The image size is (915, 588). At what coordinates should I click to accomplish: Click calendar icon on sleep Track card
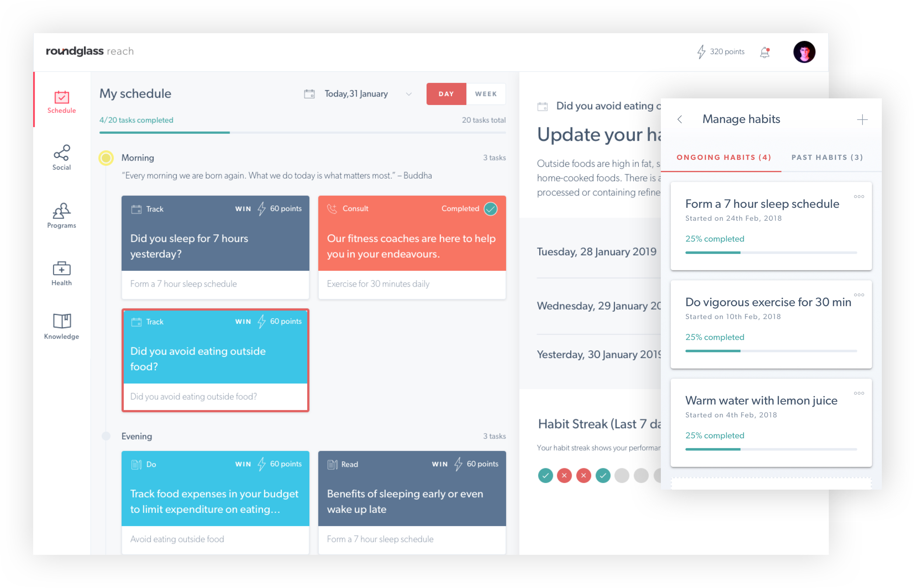[x=136, y=209]
